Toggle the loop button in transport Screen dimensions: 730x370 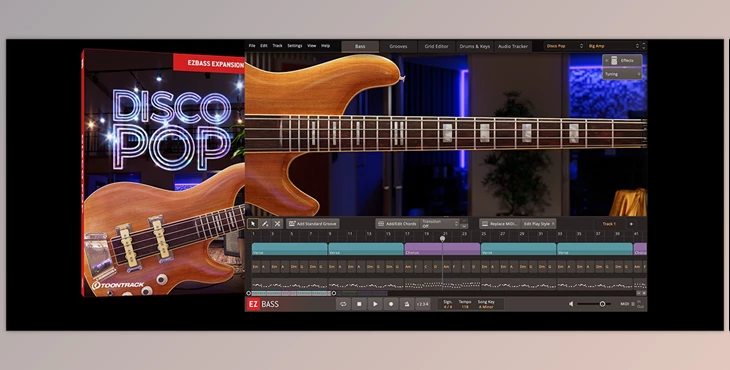point(343,304)
